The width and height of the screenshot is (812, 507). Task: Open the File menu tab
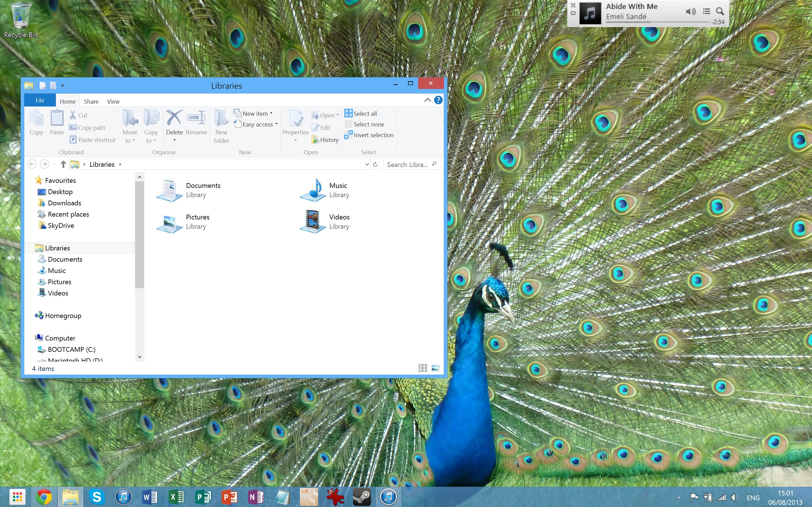click(39, 100)
